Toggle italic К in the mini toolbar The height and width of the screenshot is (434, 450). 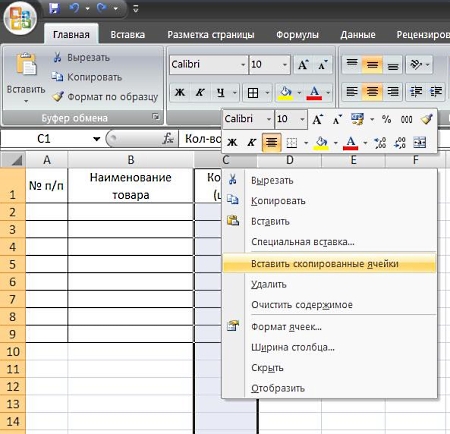click(252, 143)
